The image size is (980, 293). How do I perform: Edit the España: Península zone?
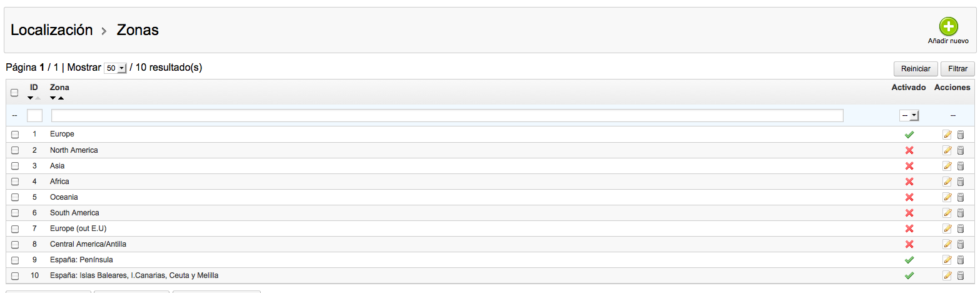click(x=947, y=260)
